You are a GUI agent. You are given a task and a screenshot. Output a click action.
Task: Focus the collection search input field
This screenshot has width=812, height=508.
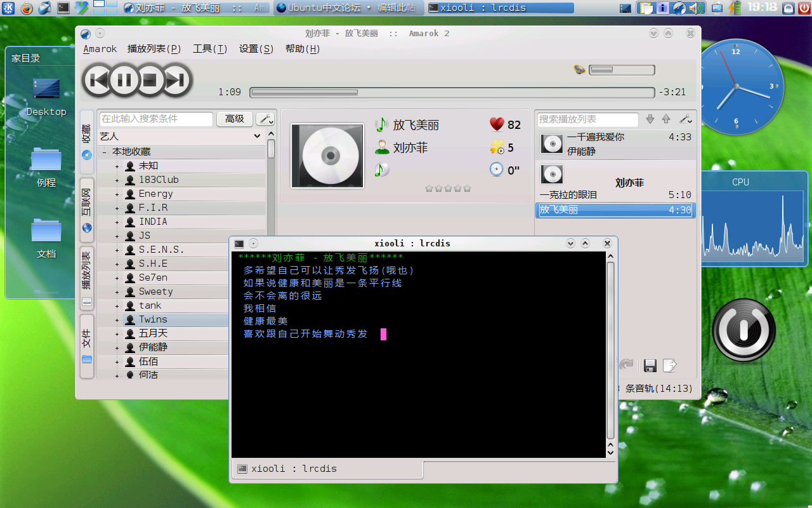click(x=156, y=119)
